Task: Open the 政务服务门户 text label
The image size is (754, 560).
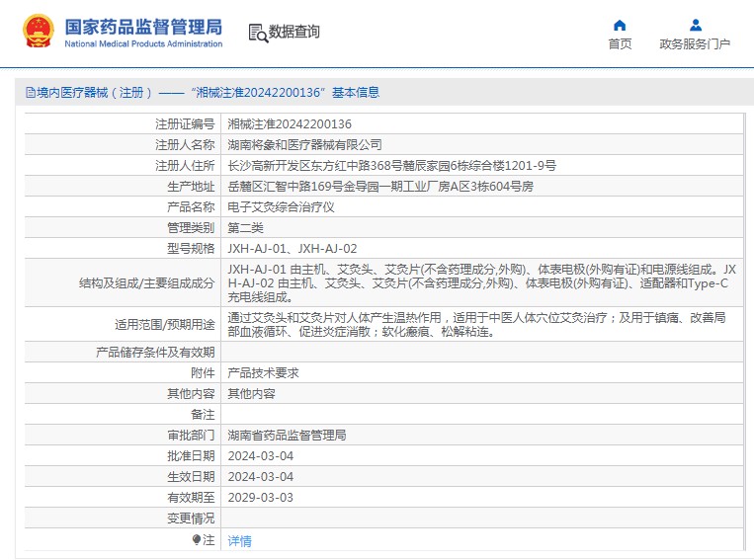Action: coord(695,44)
